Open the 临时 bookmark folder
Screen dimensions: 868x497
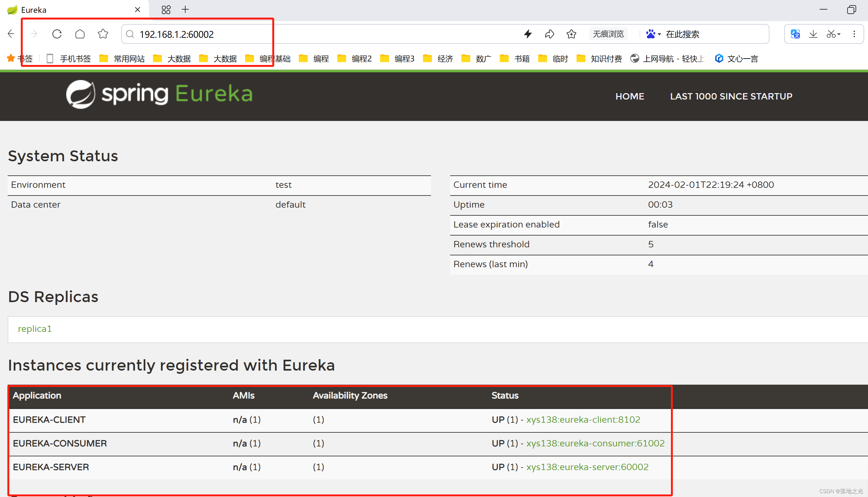(553, 58)
